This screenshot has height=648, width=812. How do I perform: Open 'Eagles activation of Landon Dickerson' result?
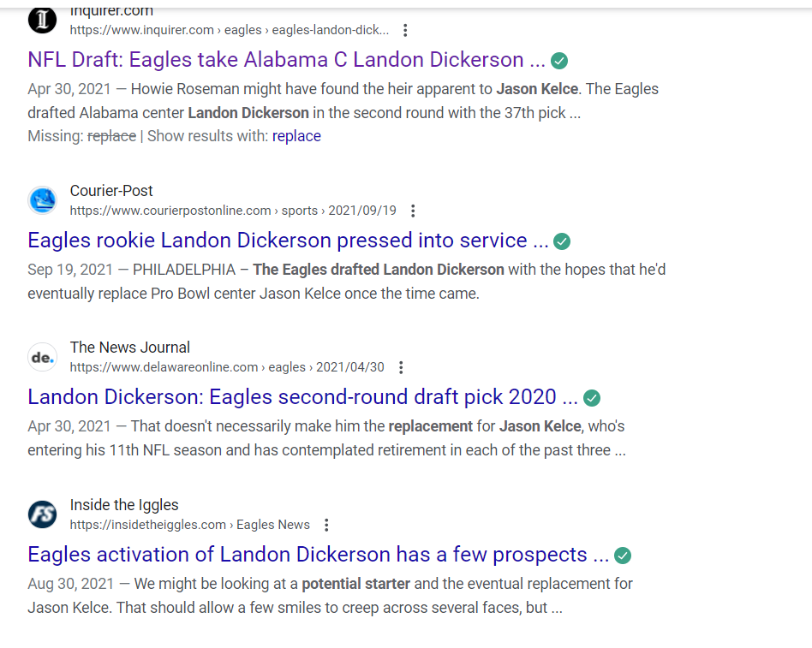[318, 555]
